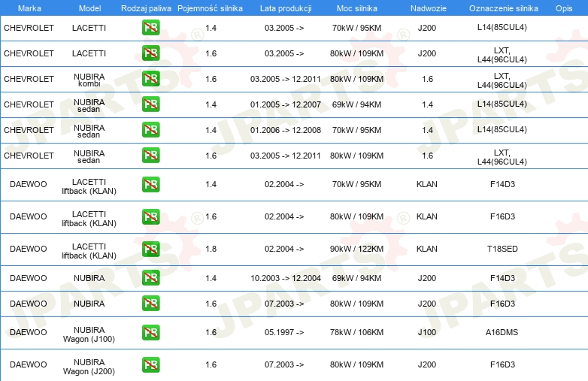Click the Marka column header

(29, 8)
